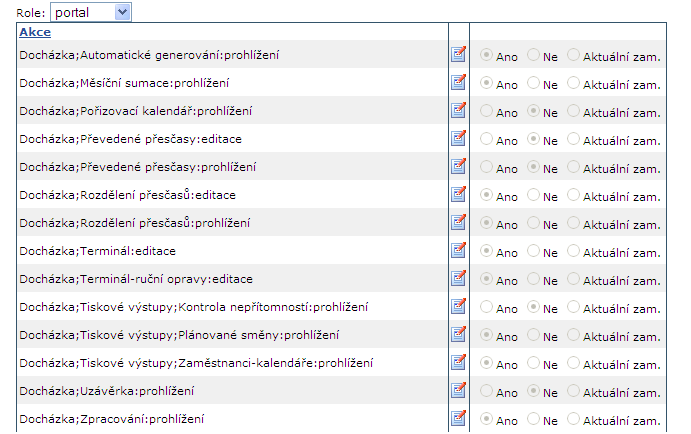This screenshot has width=691, height=434.
Task: Choose Ano for Kontrola nepřítomností:prohlížení
Action: (486, 306)
